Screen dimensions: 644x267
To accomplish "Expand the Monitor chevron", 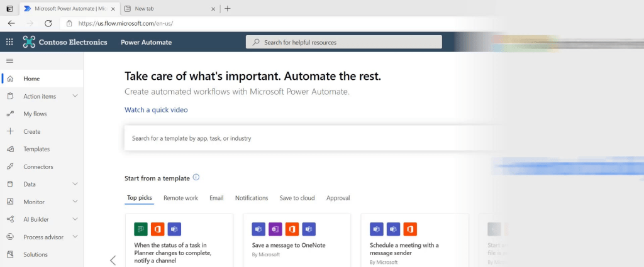I will point(75,202).
